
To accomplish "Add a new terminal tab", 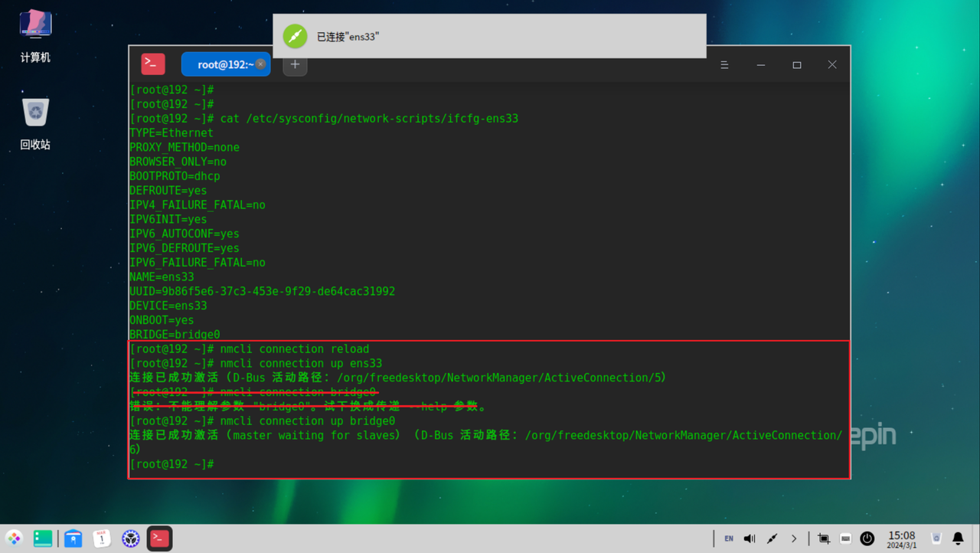I will click(x=295, y=65).
